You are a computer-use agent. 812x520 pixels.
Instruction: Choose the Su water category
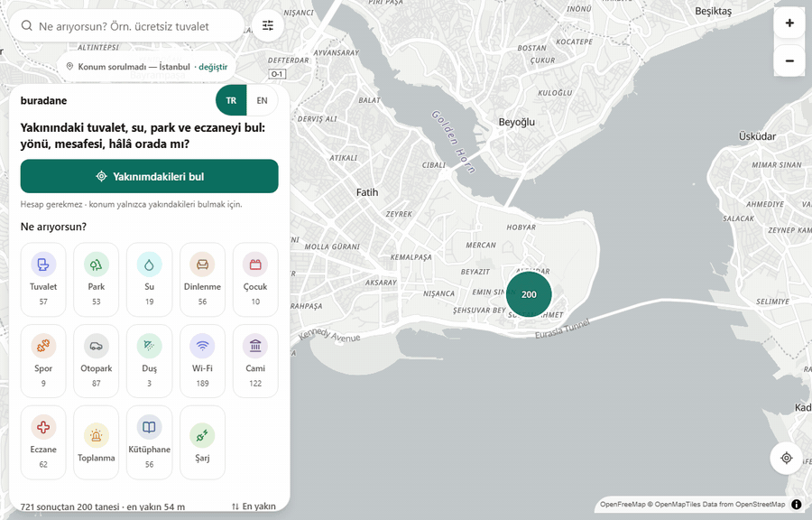[x=149, y=280]
